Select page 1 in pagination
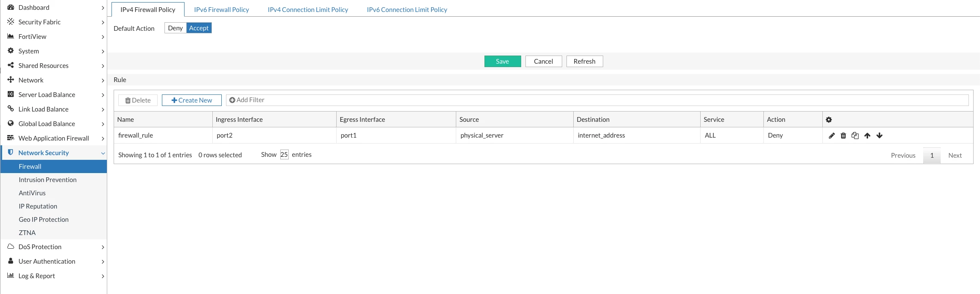Image resolution: width=980 pixels, height=294 pixels. pyautogui.click(x=932, y=155)
